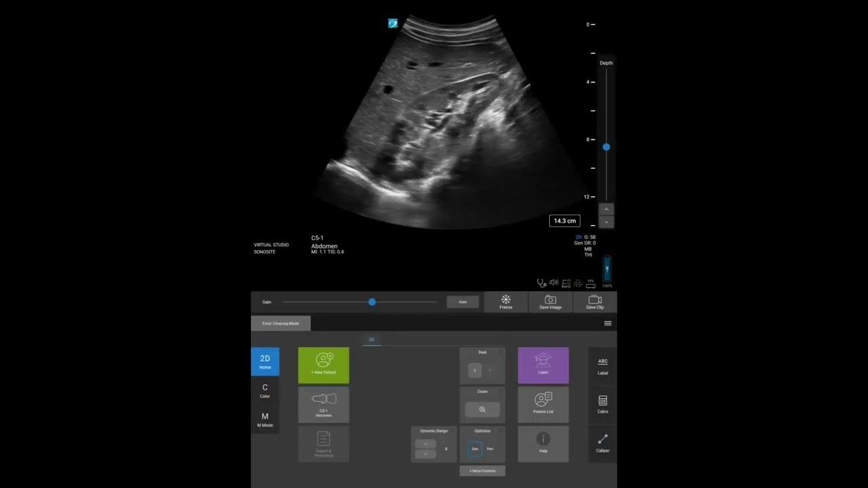Enter Cleaning Mode

tap(281, 323)
